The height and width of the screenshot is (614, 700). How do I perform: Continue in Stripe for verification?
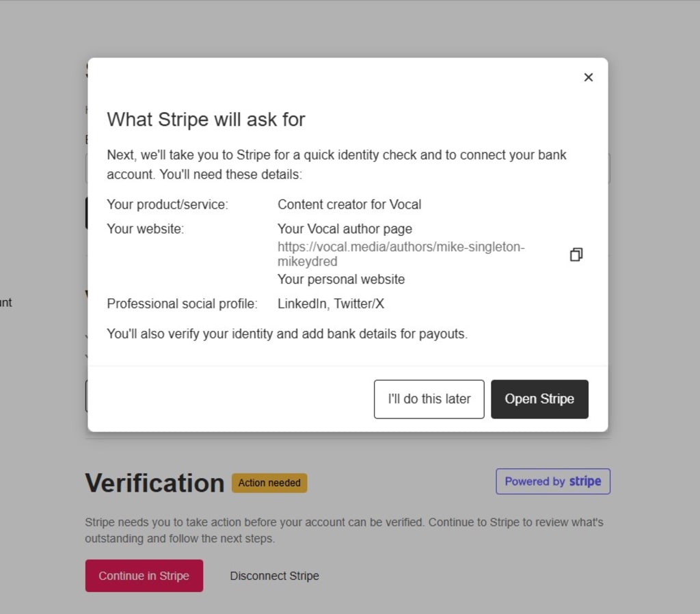(x=144, y=576)
